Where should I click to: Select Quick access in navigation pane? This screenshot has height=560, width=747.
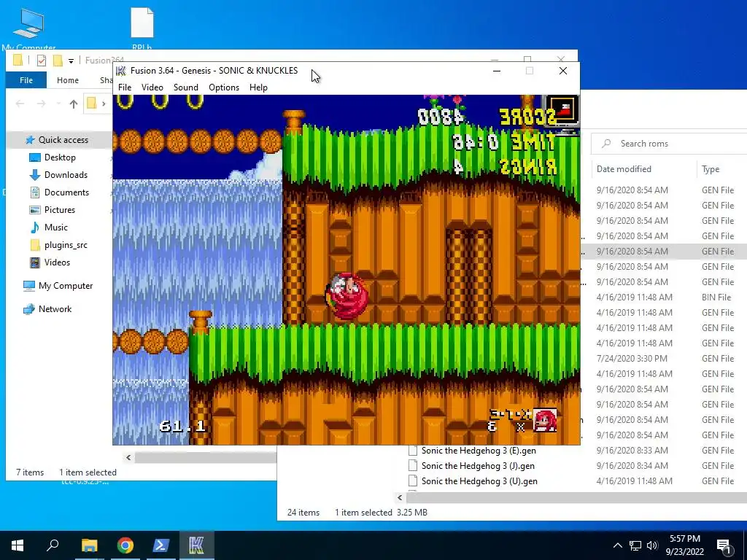click(x=63, y=139)
